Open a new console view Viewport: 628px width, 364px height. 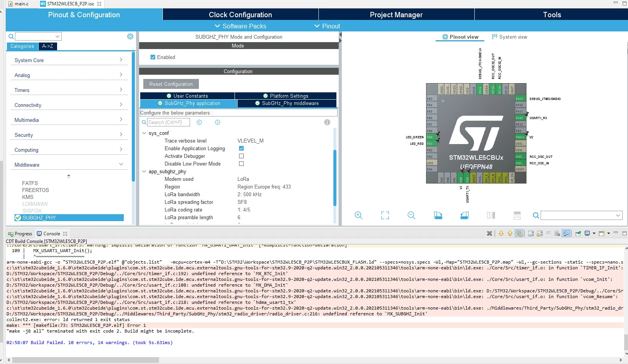pos(602,233)
